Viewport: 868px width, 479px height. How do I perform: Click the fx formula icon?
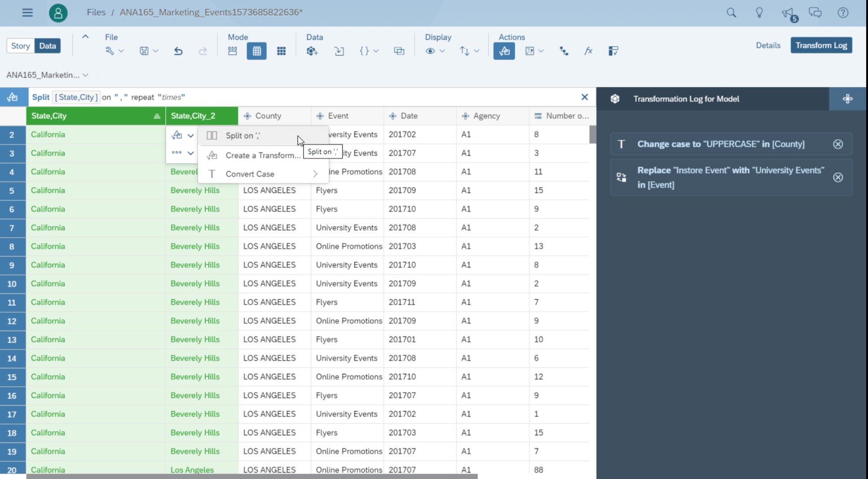[x=588, y=51]
